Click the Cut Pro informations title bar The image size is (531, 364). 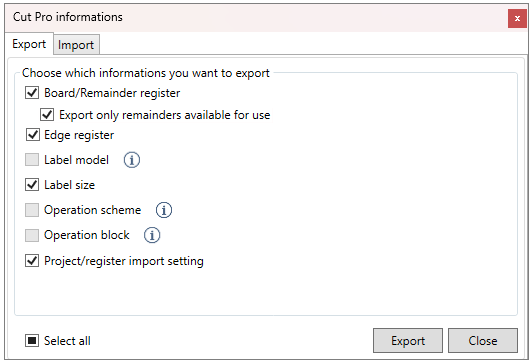256,18
